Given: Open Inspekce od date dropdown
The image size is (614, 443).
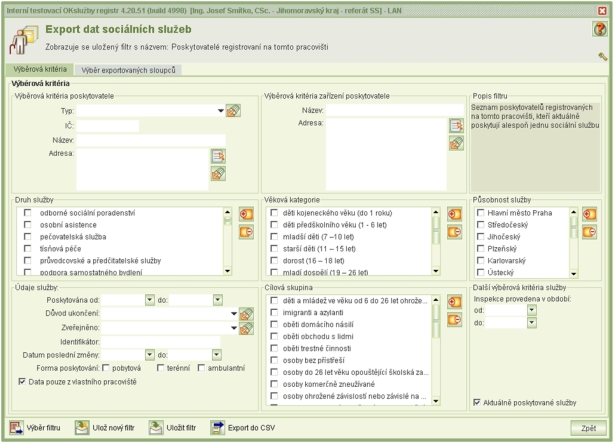Looking at the screenshot, I should click(x=531, y=310).
